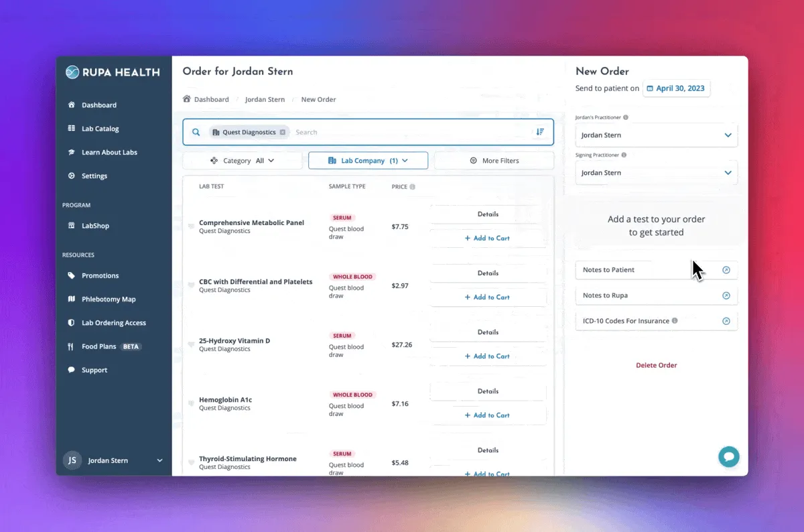Click the Hemoglobin A1c test name
Image resolution: width=804 pixels, height=532 pixels.
click(x=225, y=399)
